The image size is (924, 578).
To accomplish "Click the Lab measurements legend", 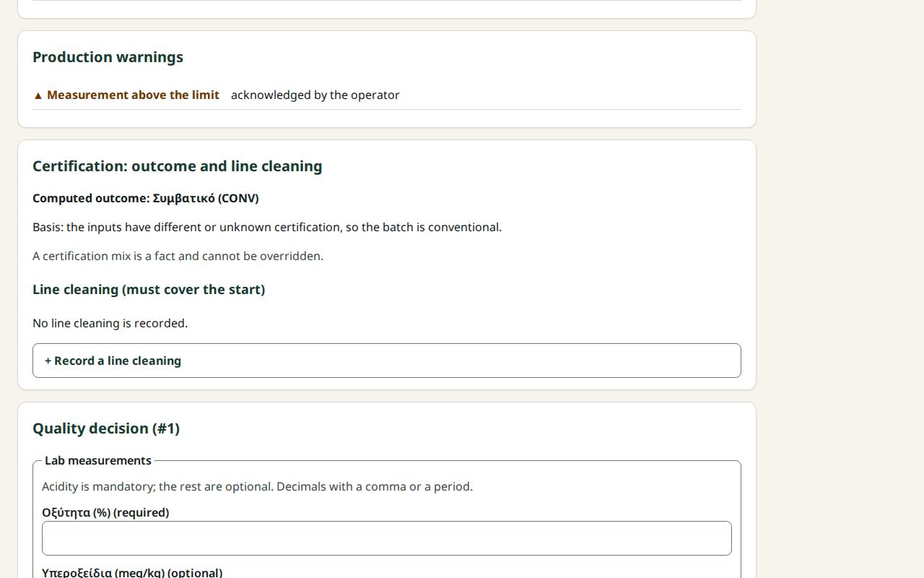I will (x=98, y=460).
